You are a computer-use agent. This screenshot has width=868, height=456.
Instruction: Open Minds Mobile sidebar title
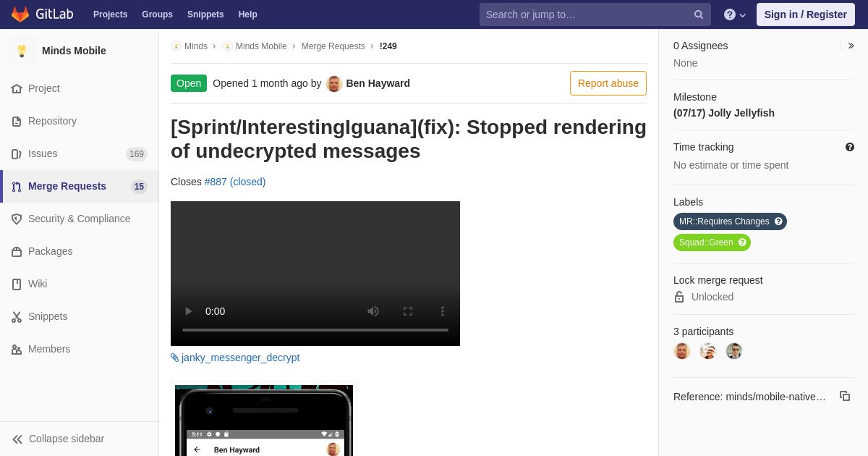[74, 51]
